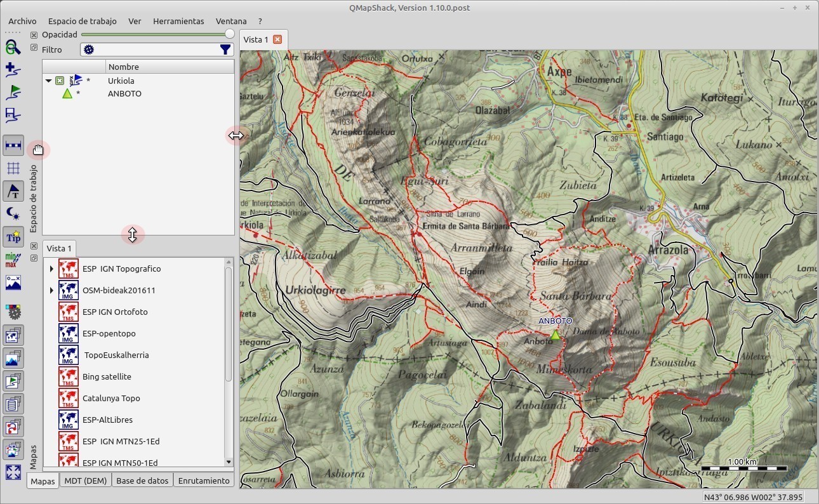Toggle the Maps dock window icon
819x504 pixels.
13,335
